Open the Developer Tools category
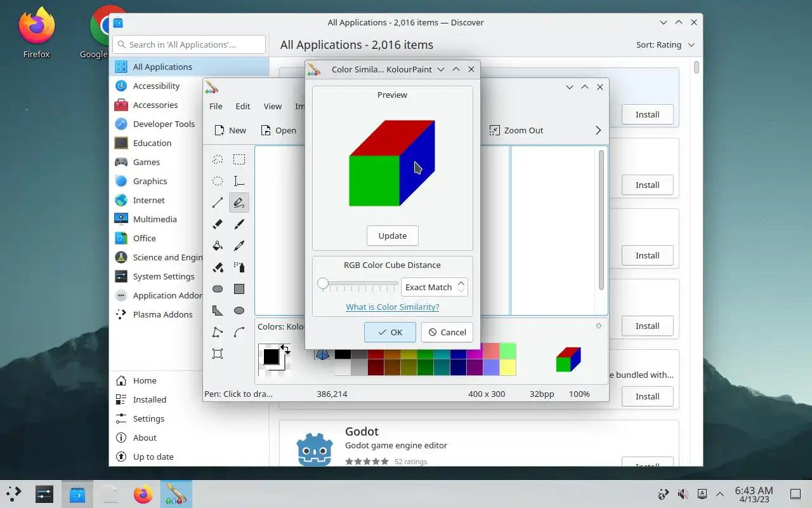Viewport: 812px width, 508px height. [x=156, y=124]
